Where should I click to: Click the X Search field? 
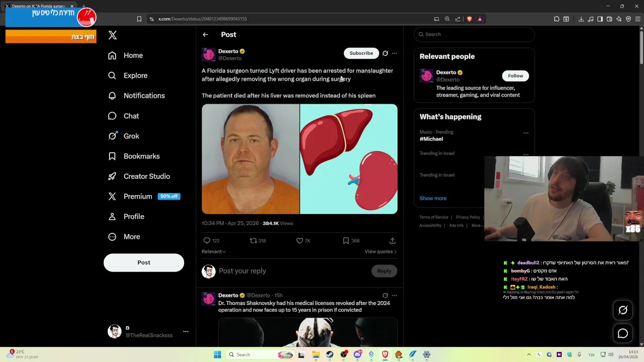tap(474, 34)
